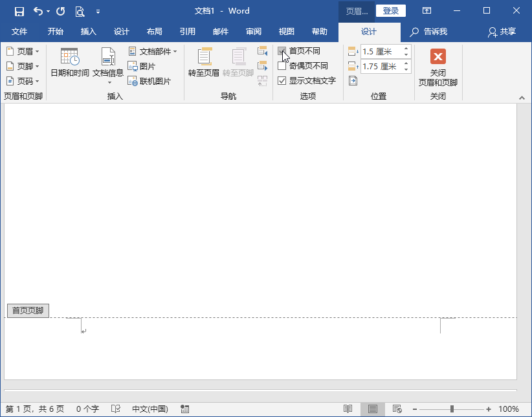Click the Date and Time icon

69,58
